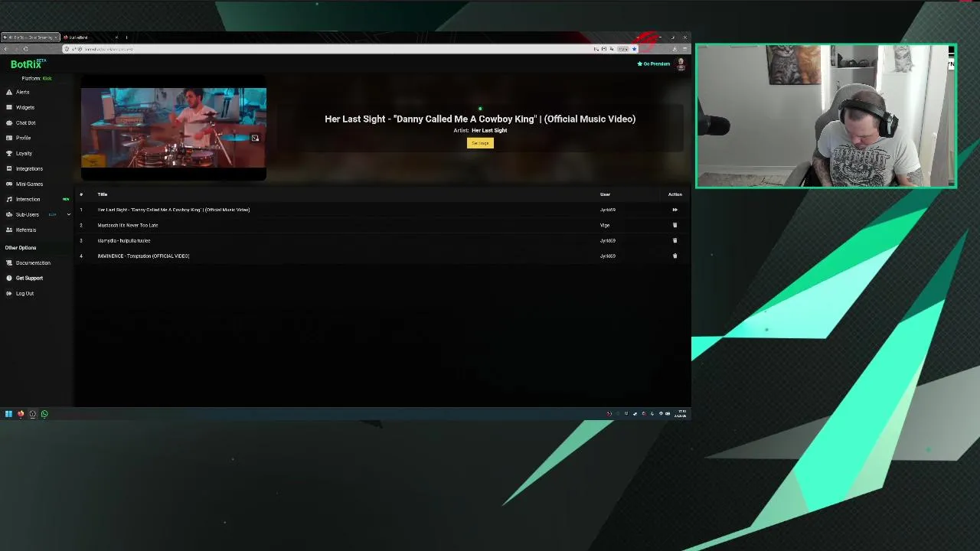Delete the Mustasch song from the queue
The image size is (980, 551).
pos(675,225)
